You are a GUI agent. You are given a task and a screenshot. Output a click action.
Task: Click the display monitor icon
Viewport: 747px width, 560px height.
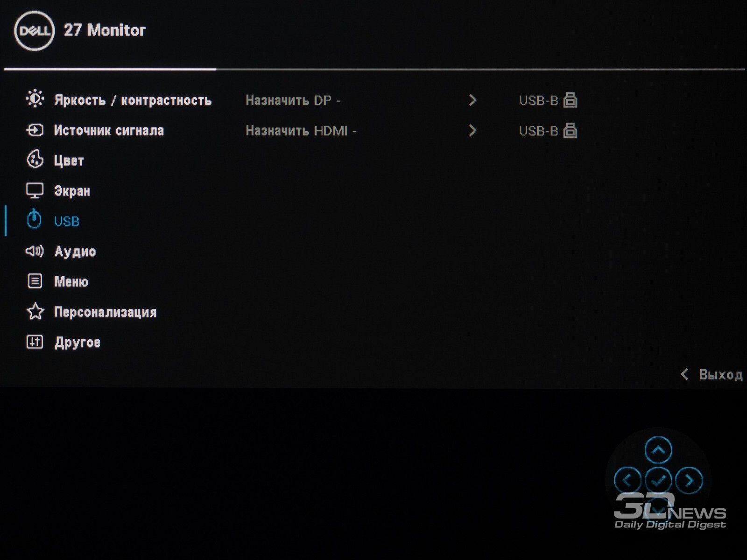[35, 190]
